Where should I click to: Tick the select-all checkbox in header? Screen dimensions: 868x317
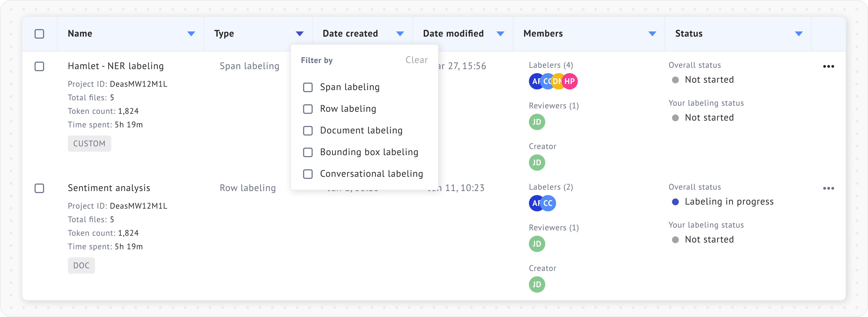[x=39, y=34]
